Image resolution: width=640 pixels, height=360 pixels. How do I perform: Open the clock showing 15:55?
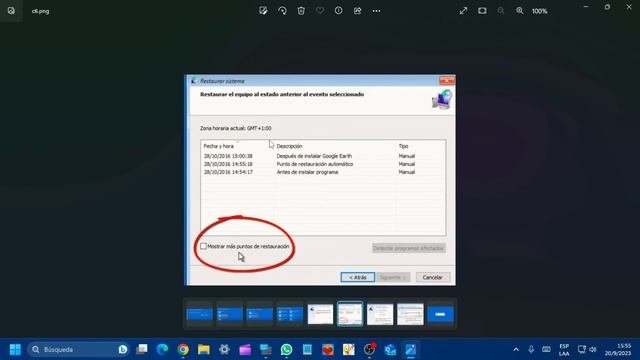tap(618, 350)
